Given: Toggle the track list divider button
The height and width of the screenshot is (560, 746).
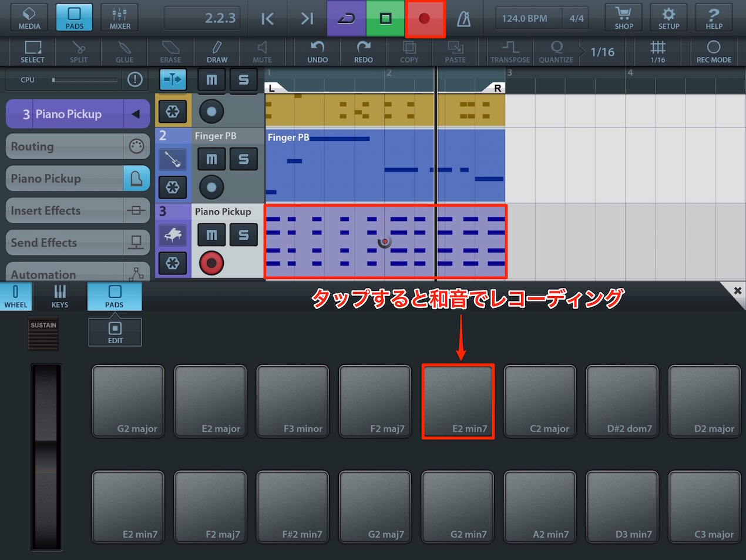Looking at the screenshot, I should coord(173,79).
